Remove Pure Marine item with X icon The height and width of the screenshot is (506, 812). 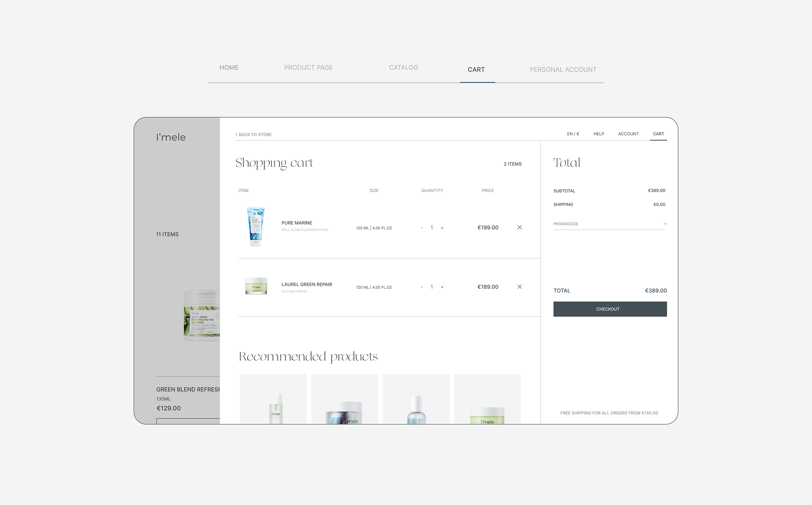click(519, 228)
